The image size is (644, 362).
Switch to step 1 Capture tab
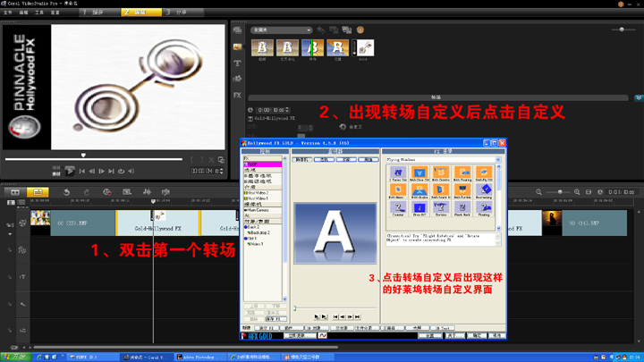tap(99, 13)
